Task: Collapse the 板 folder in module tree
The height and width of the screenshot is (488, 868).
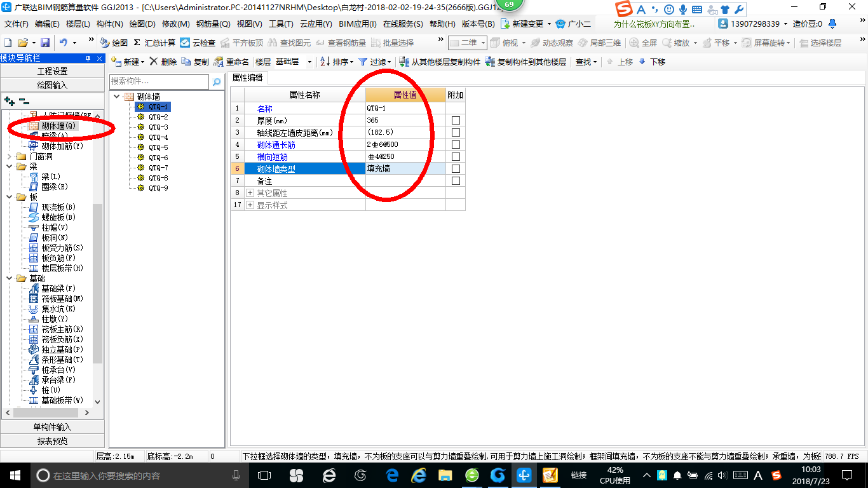Action: [10, 197]
